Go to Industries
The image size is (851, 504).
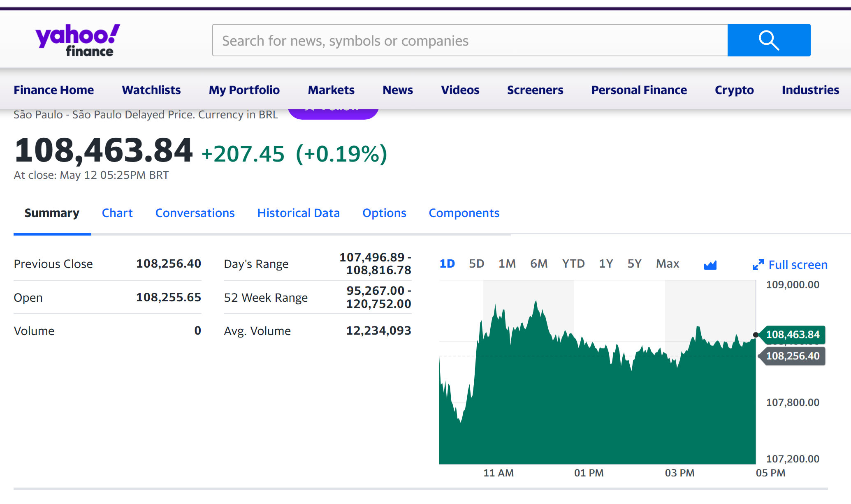810,90
